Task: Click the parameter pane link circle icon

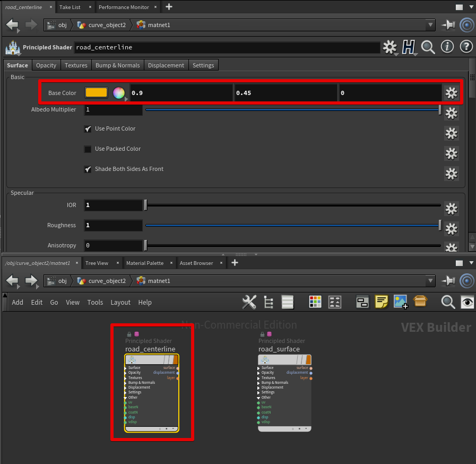Action: pos(467,25)
